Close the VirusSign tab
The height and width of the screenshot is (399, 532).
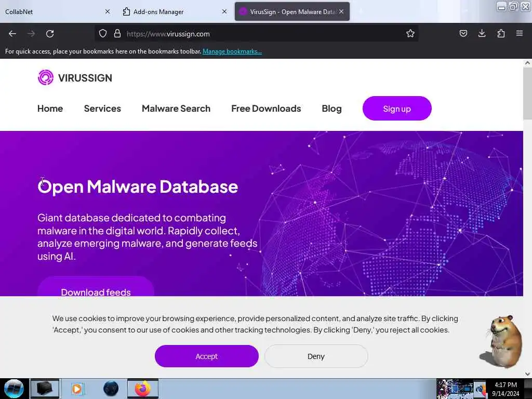pyautogui.click(x=341, y=11)
